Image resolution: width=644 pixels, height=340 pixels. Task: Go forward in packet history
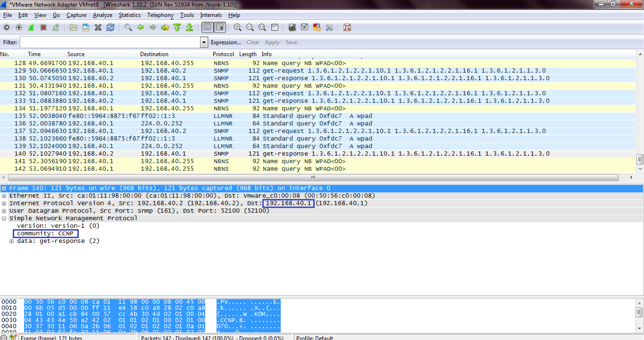(153, 27)
